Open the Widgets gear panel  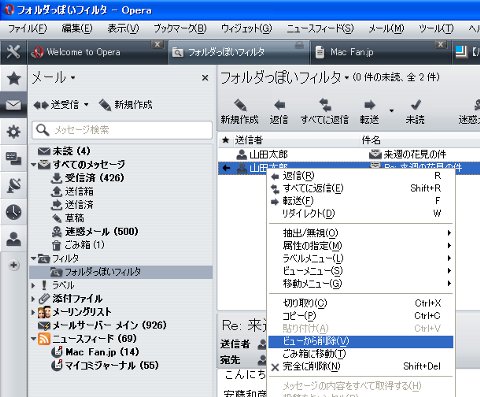tap(14, 132)
